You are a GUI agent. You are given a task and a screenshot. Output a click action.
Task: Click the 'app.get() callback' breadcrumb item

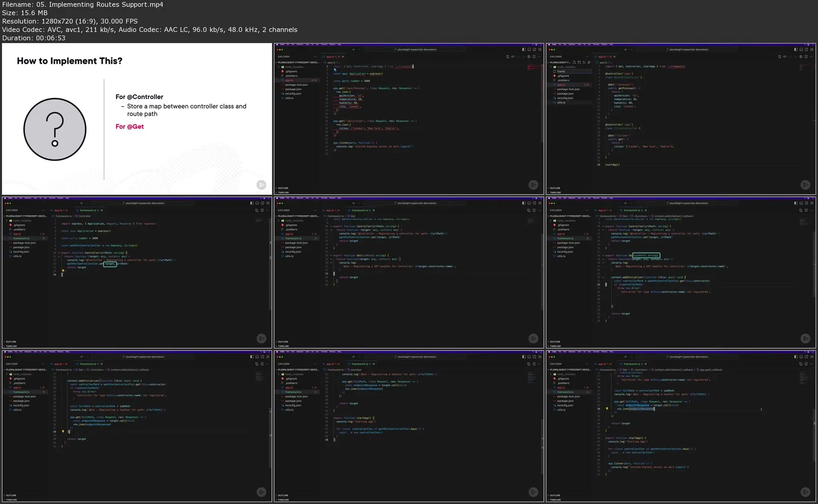pos(711,370)
